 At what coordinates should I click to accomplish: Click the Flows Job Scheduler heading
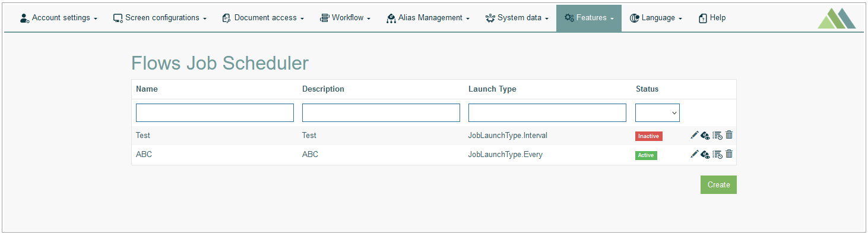(220, 63)
